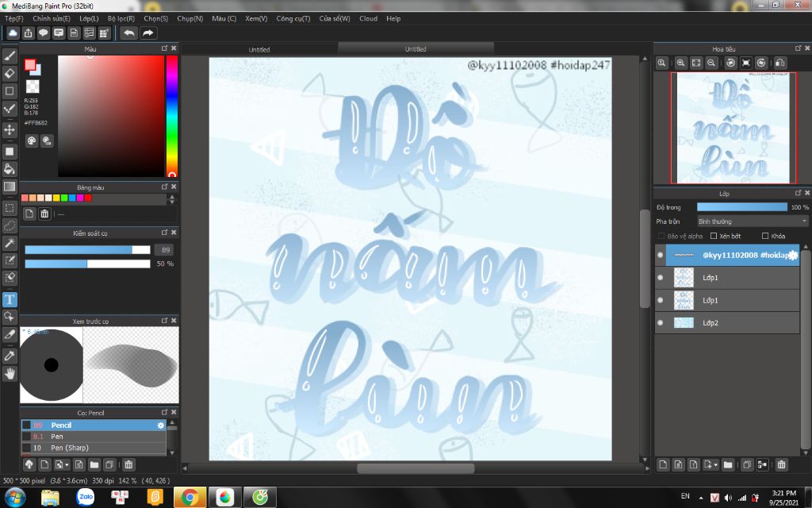Open the Pha trộn blend mode dropdown
The width and height of the screenshot is (812, 508).
point(752,221)
